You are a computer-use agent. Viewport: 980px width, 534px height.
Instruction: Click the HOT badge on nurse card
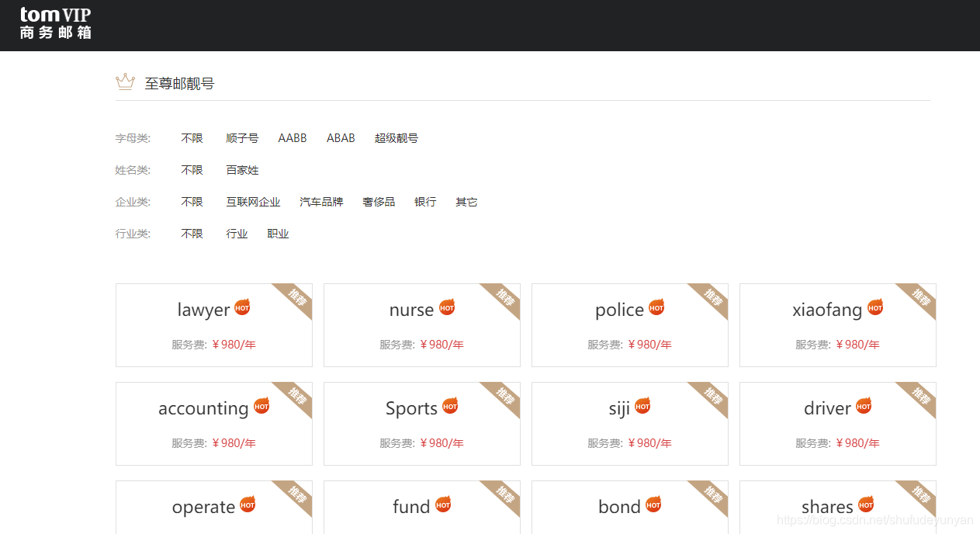[447, 307]
